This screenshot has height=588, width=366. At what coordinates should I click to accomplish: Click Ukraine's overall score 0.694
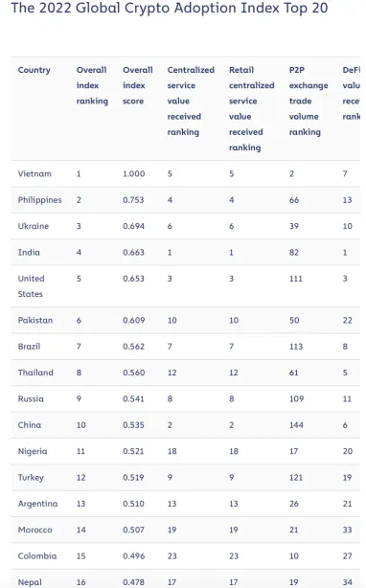click(x=133, y=226)
